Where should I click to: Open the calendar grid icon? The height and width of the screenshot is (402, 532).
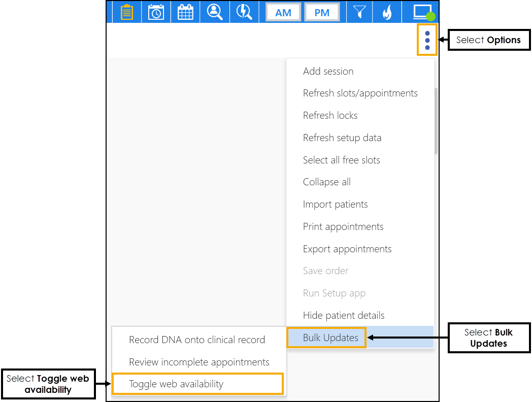[185, 12]
